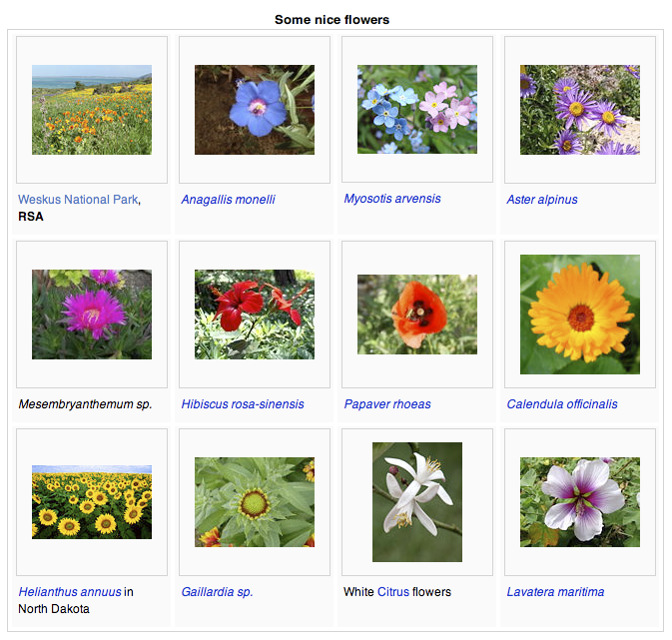Click the Myosotis arvensis text link

[x=392, y=199]
